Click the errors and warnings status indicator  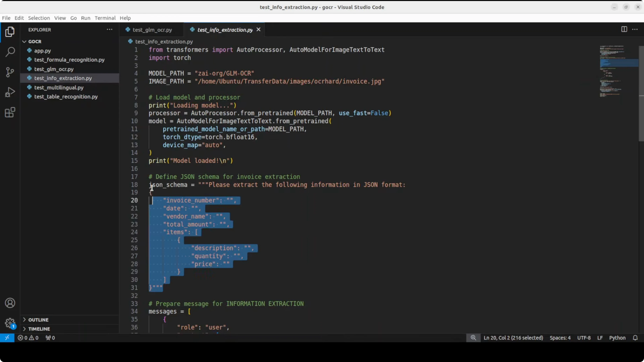(28, 338)
